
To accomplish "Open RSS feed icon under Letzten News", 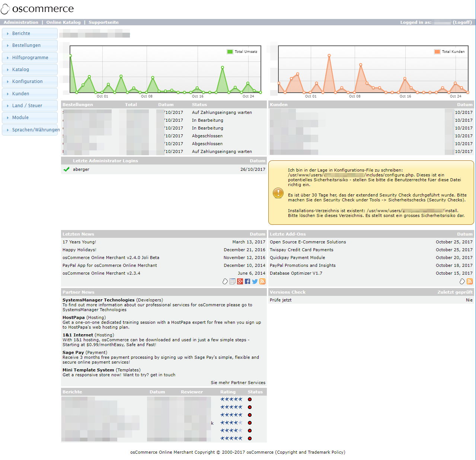I will [x=262, y=281].
